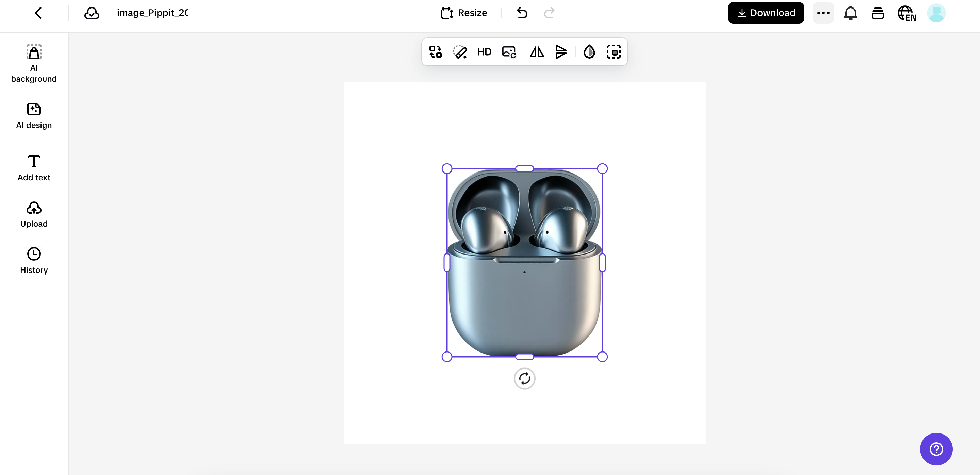The width and height of the screenshot is (980, 475).
Task: Click the rotate handle below the earbuds
Action: [524, 378]
